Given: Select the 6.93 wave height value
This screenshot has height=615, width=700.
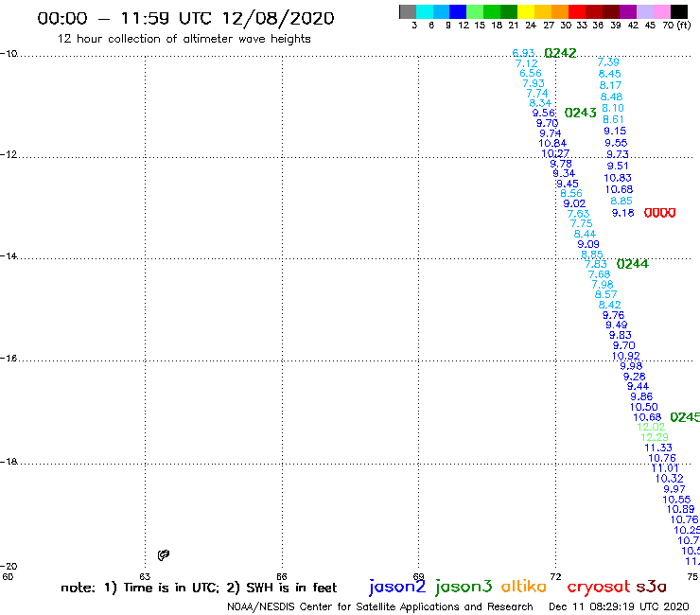Looking at the screenshot, I should tap(523, 53).
